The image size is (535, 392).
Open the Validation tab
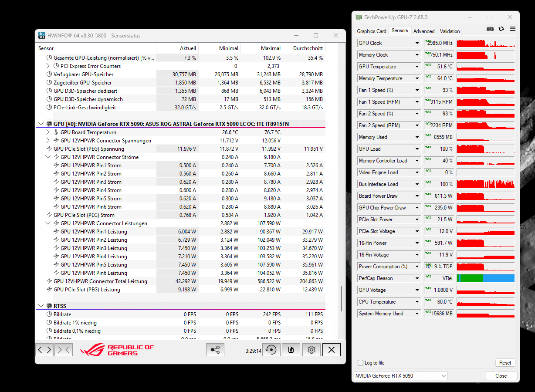tap(450, 31)
